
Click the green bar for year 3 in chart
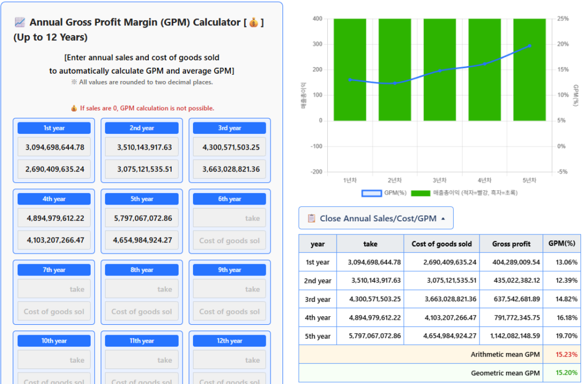click(x=440, y=69)
